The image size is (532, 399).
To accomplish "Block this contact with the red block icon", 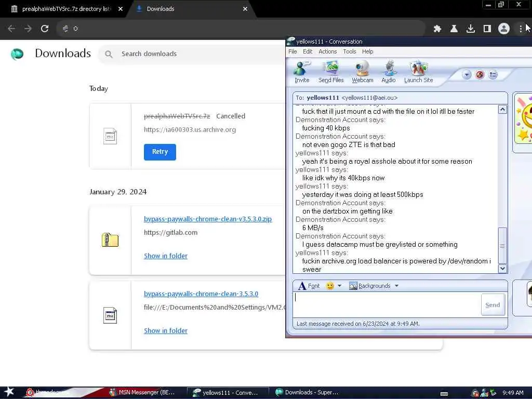I will pos(480,75).
